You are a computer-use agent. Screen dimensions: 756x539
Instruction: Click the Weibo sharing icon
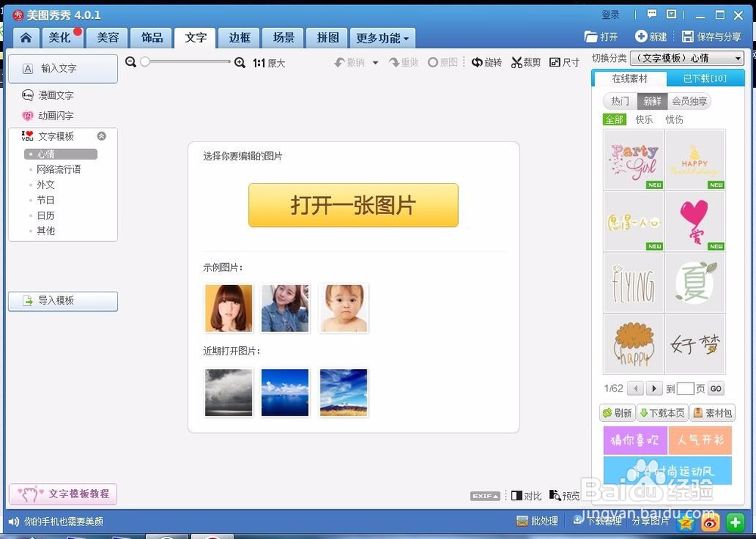coord(709,522)
